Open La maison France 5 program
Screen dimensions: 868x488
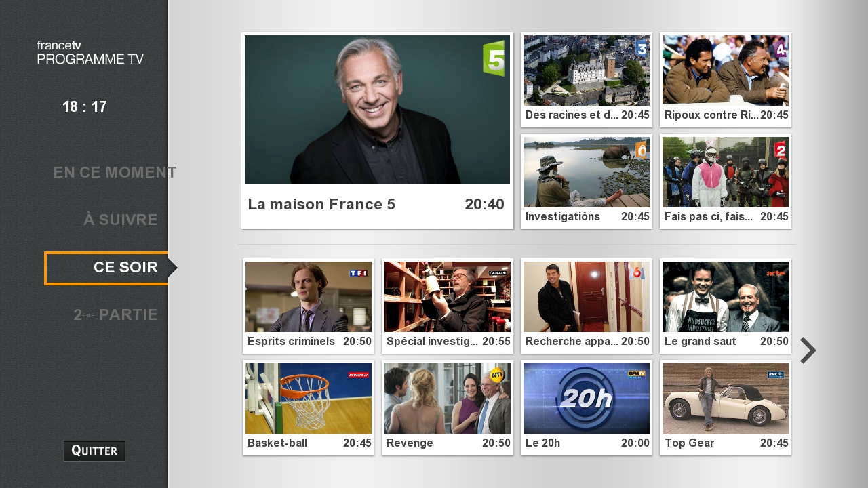point(377,130)
